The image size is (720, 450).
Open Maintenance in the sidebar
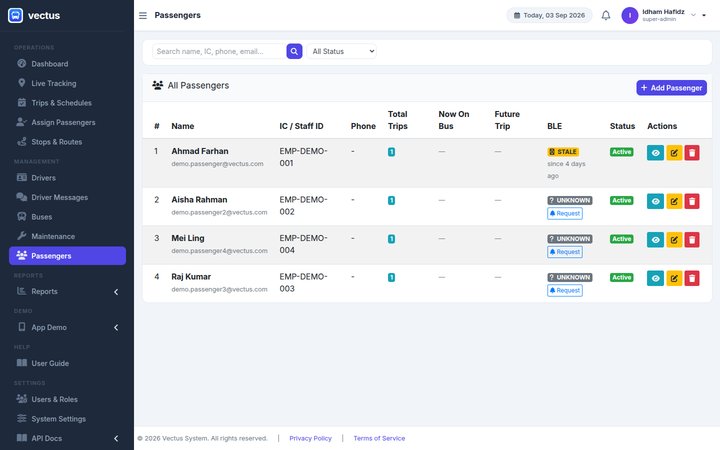[x=68, y=236]
